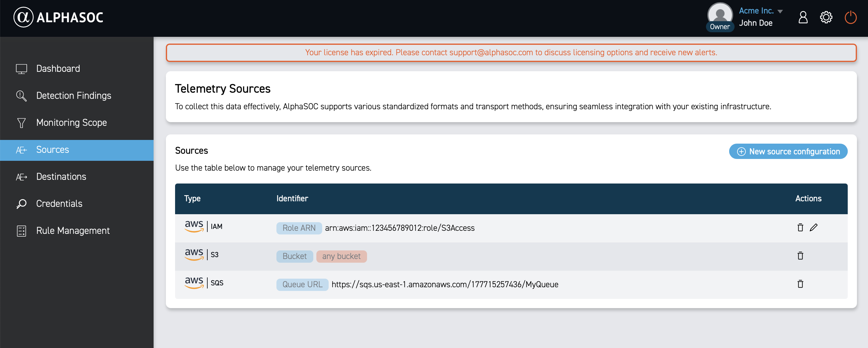Image resolution: width=868 pixels, height=348 pixels.
Task: Click the AlphaSOC logo
Action: point(58,17)
